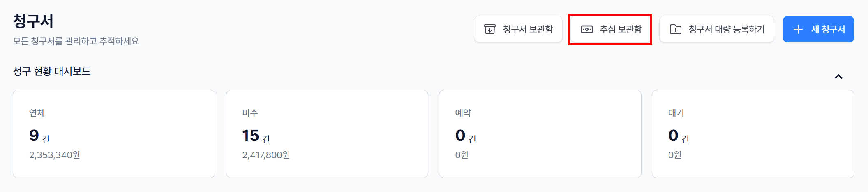Click the 9 건 overdue count
The width and height of the screenshot is (868, 192).
click(x=39, y=136)
